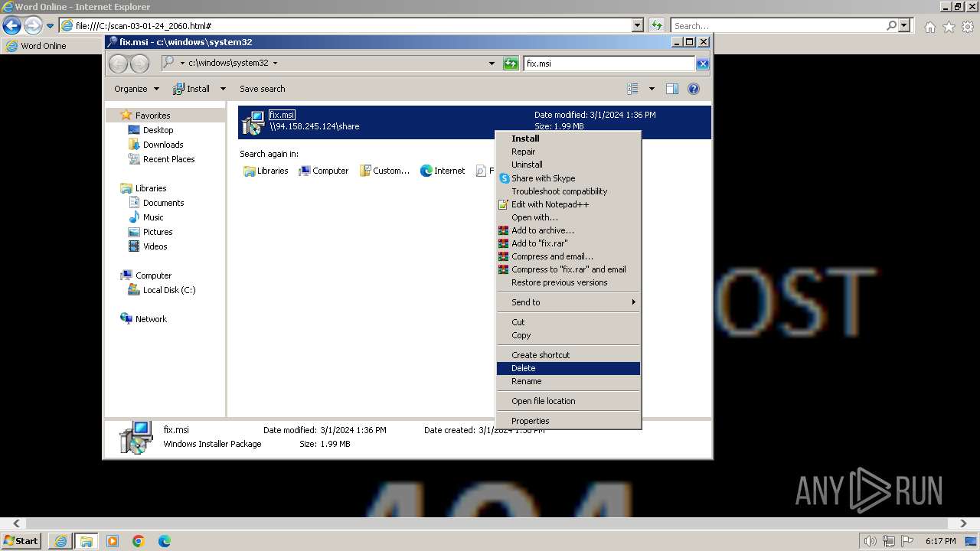This screenshot has height=551, width=980.
Task: Click Save search button
Action: point(262,89)
